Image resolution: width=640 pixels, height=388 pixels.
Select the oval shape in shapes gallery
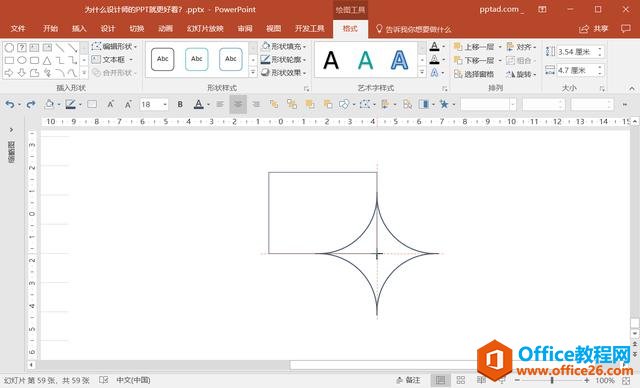22,60
